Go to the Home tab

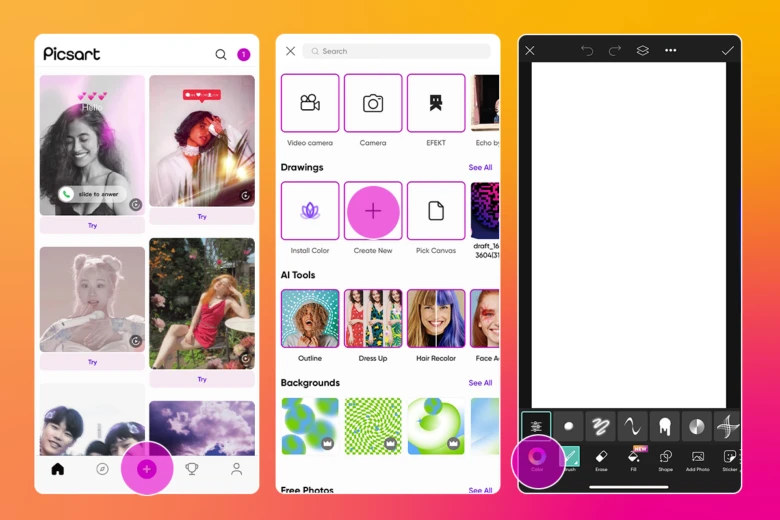pyautogui.click(x=58, y=469)
